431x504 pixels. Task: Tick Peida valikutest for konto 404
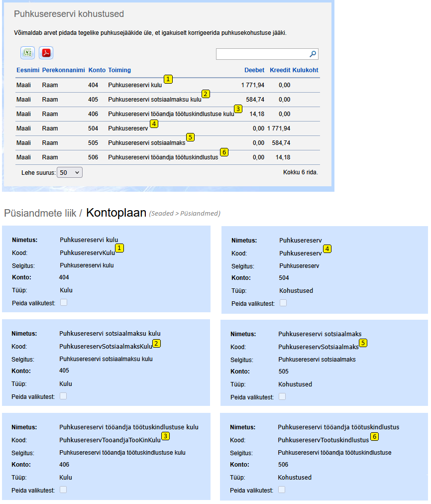[63, 302]
